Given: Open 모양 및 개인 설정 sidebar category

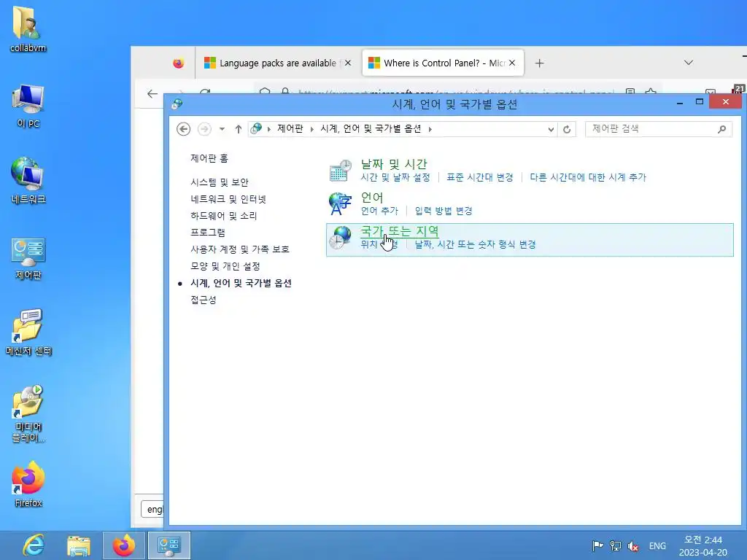Looking at the screenshot, I should (x=225, y=266).
